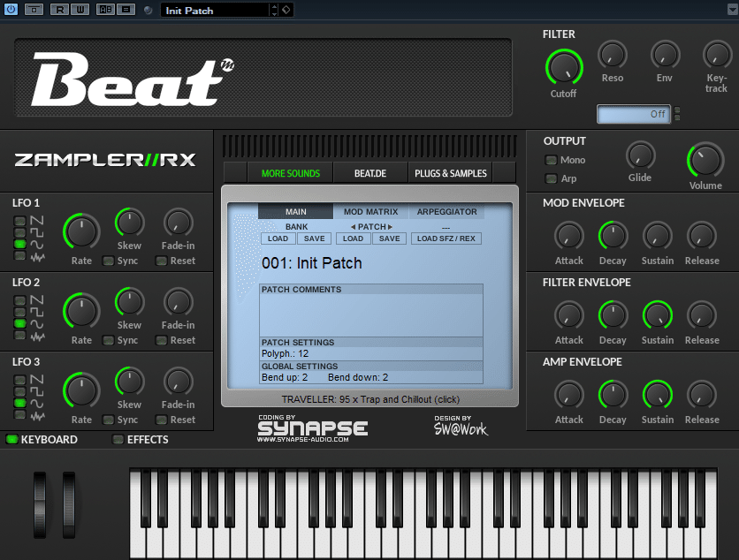Enable the Arp checkbox
Viewport: 739px width, 560px height.
click(x=551, y=178)
